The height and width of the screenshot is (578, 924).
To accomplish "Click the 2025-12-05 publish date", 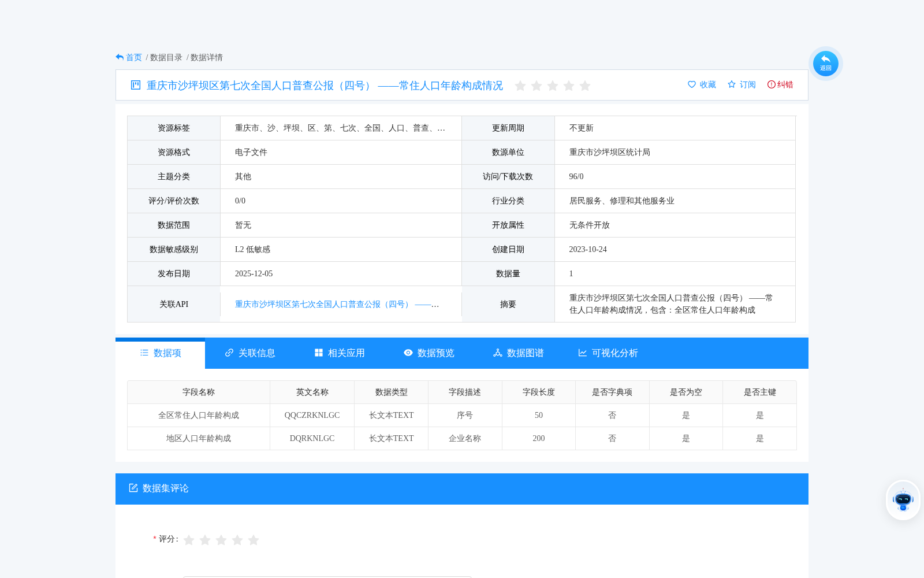I will 254,273.
